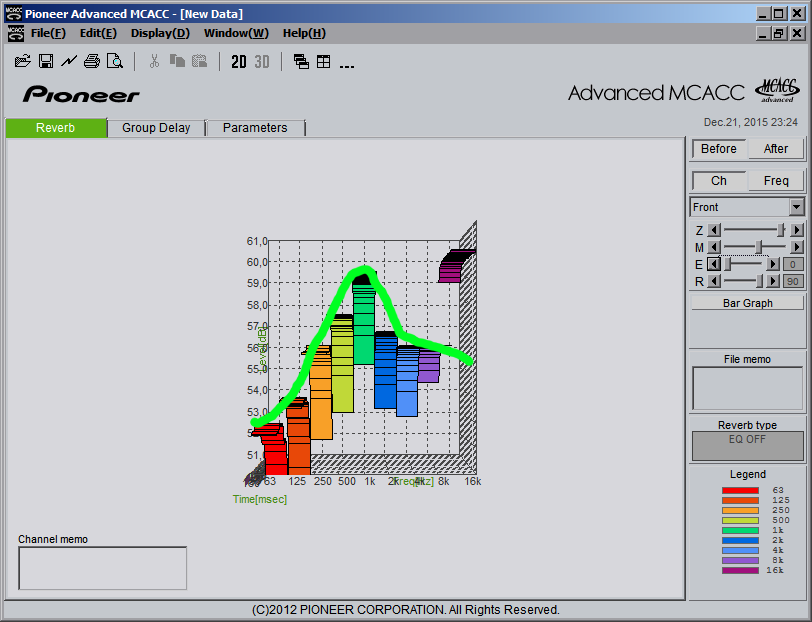Increase M with the right arrow

click(x=796, y=247)
